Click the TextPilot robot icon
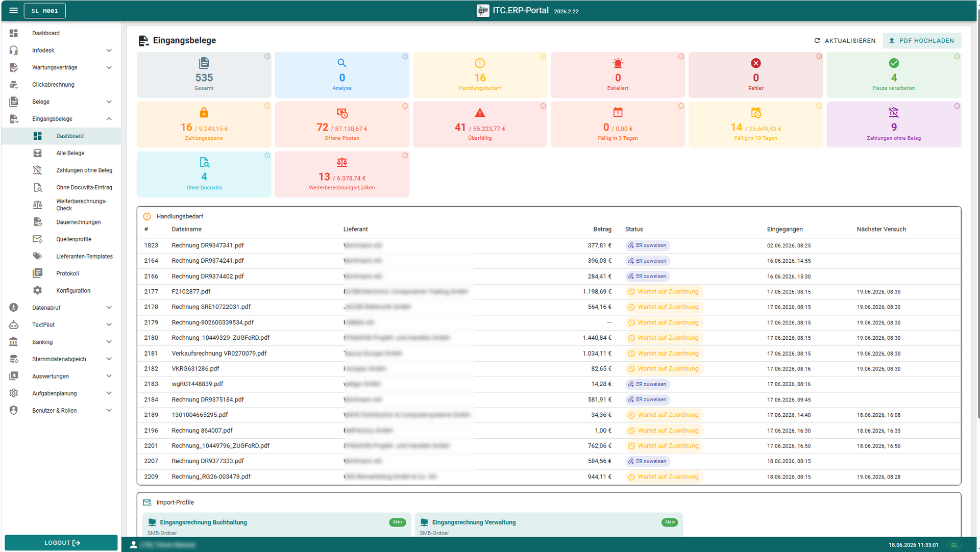 pos(14,325)
